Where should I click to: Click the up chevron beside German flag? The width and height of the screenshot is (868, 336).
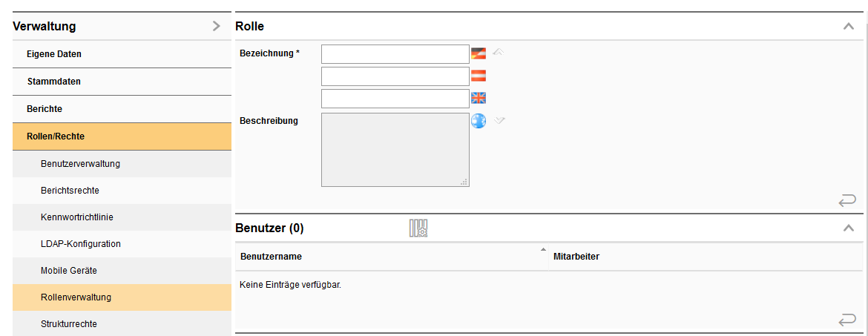click(x=499, y=52)
